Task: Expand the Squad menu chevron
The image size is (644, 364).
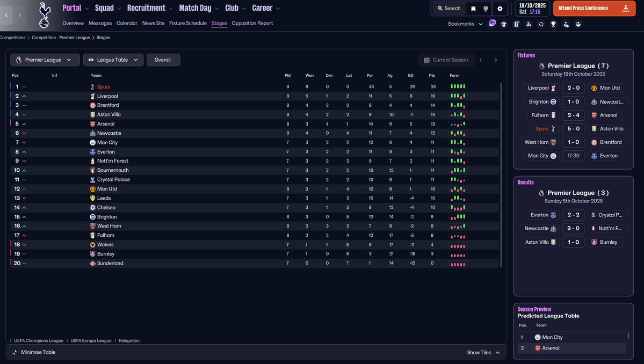Action: (119, 9)
